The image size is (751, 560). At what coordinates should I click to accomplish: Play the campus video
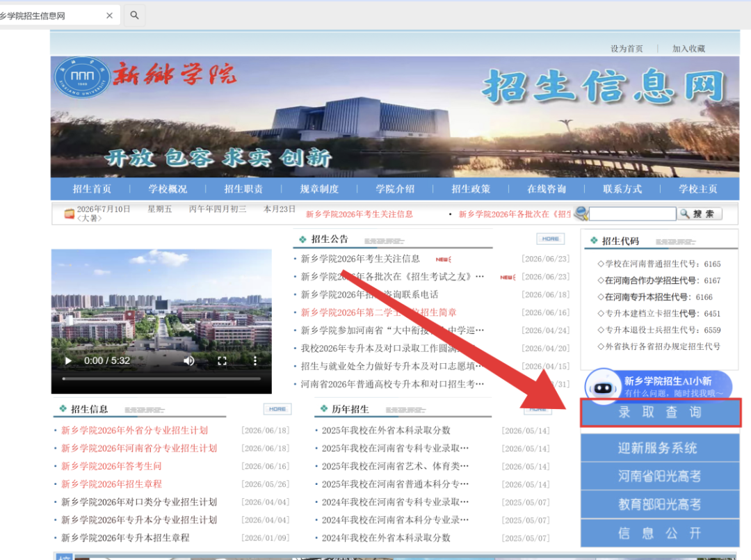[x=68, y=361]
